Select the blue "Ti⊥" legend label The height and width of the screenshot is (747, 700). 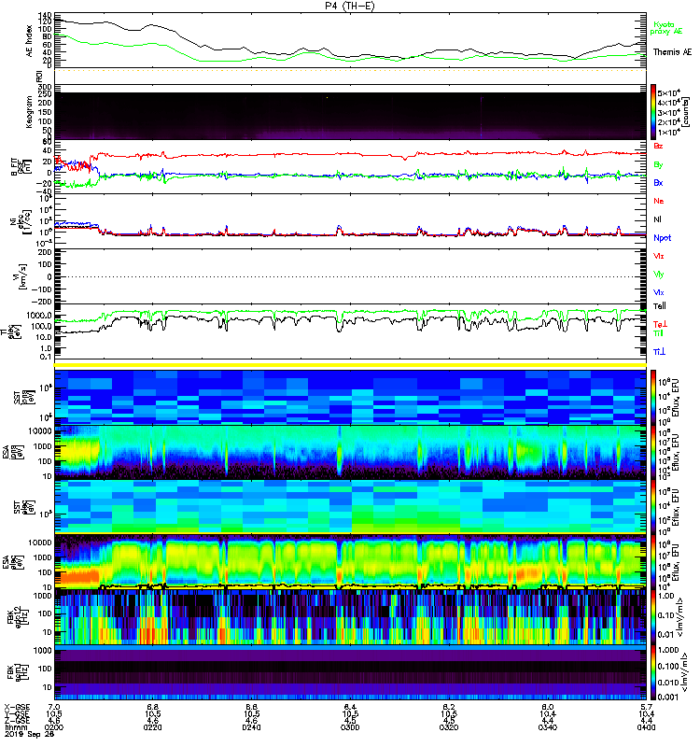coord(659,352)
